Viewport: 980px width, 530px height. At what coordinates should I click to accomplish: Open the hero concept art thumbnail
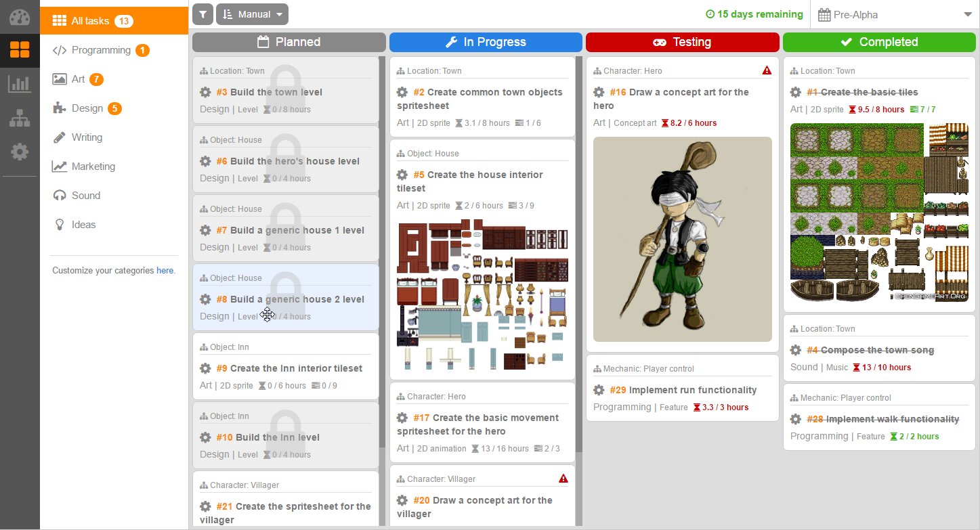682,239
